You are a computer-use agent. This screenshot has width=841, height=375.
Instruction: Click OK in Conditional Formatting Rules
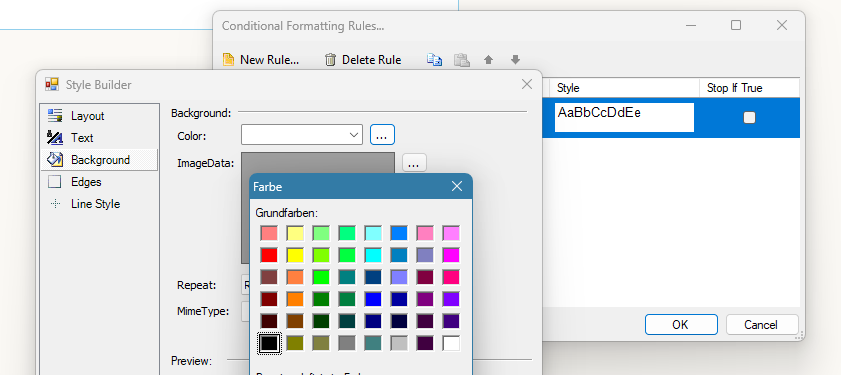[681, 325]
